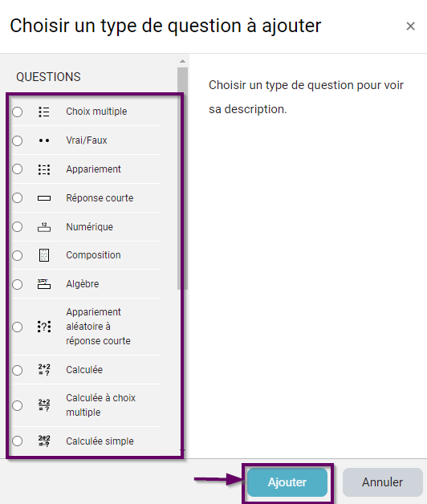Click the question list scrollbar thumb
Image resolution: width=427 pixels, height=504 pixels.
coord(182,178)
